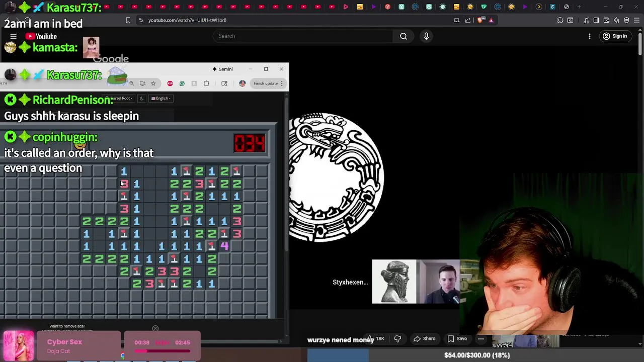Toggle the browser sidebar panel icon
The image size is (644, 362).
(596, 20)
